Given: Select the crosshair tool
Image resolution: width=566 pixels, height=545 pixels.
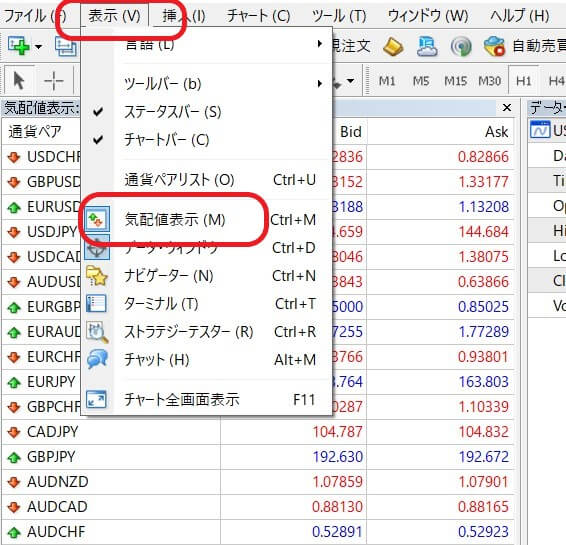Looking at the screenshot, I should click(x=53, y=80).
